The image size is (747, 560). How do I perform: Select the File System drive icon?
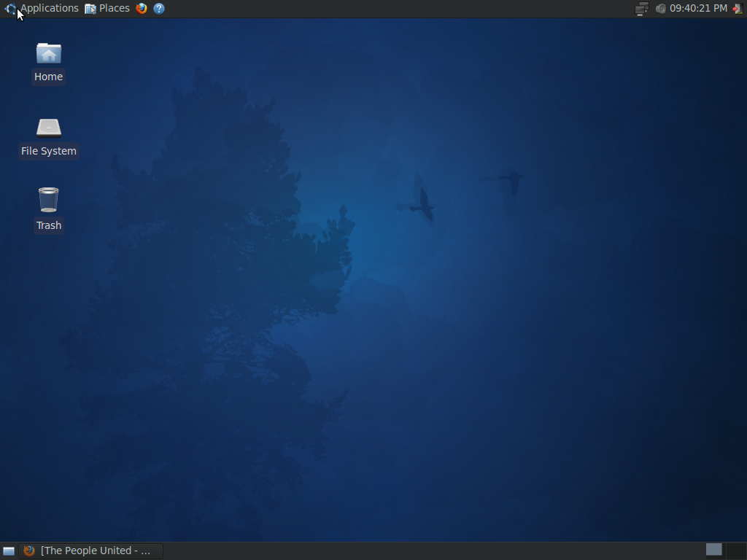point(49,128)
